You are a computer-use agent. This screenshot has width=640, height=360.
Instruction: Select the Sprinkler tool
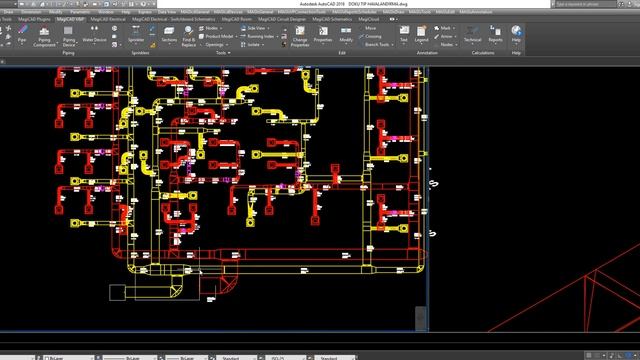[x=136, y=34]
